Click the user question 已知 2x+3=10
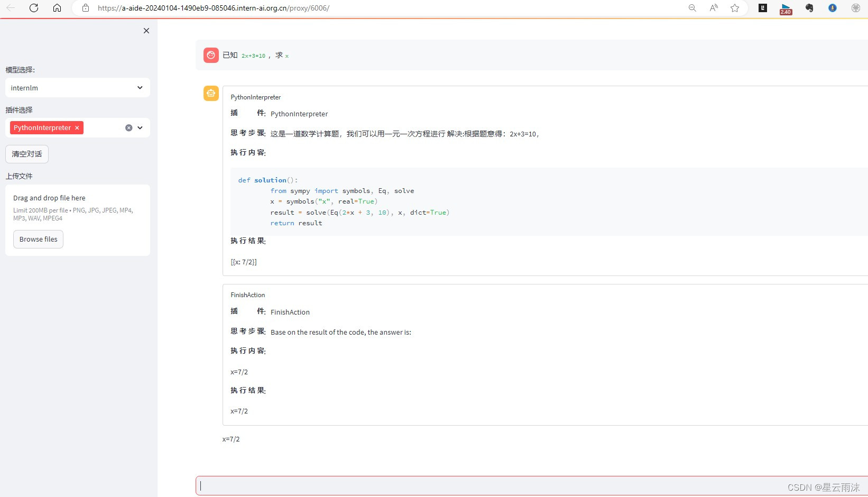 pyautogui.click(x=256, y=55)
